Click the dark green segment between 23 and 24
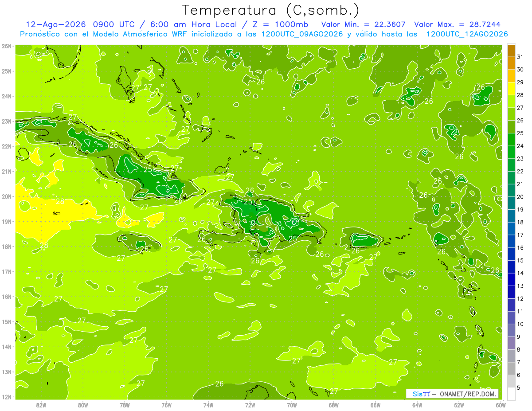Image resolution: width=532 pixels, height=411 pixels. coord(511,152)
